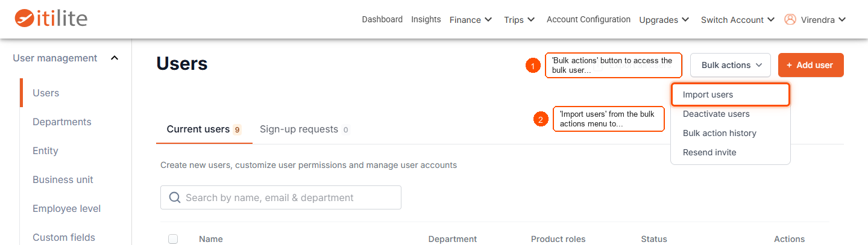Click the search magnifier icon

tap(175, 197)
